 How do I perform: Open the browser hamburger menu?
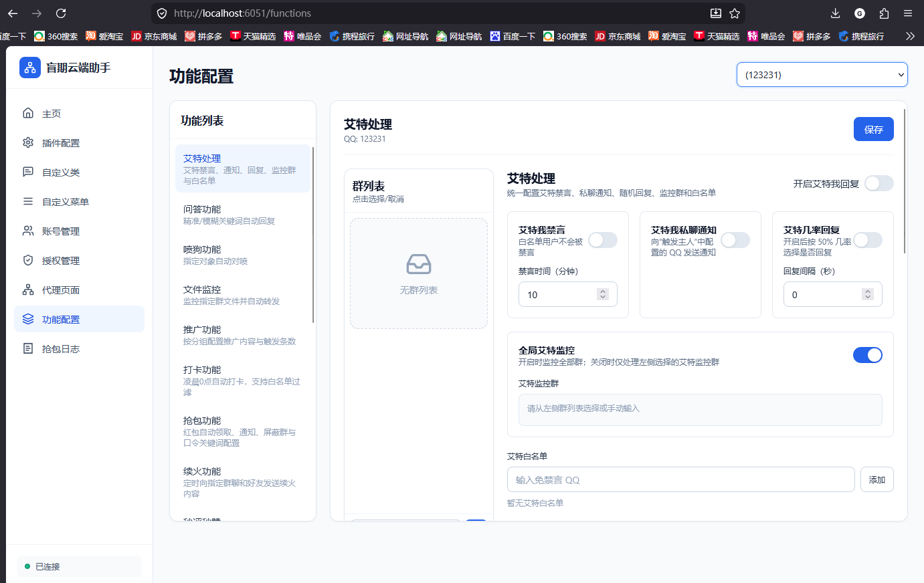[x=908, y=13]
